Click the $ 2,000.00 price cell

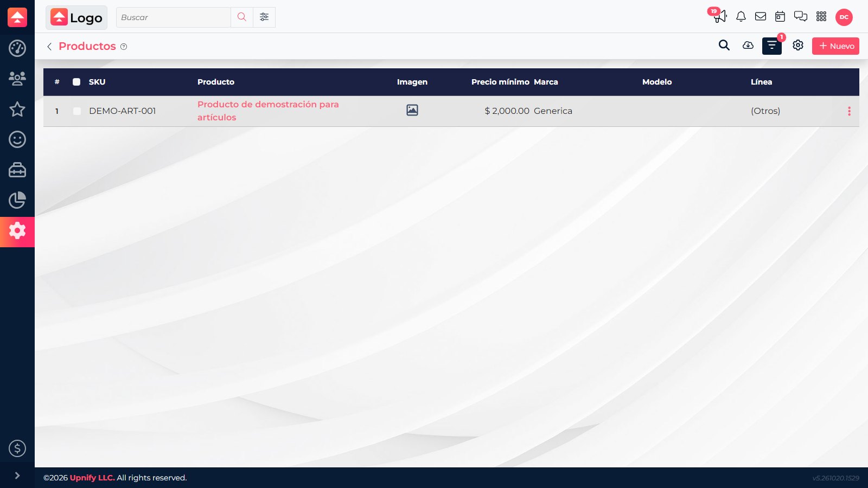pos(507,111)
